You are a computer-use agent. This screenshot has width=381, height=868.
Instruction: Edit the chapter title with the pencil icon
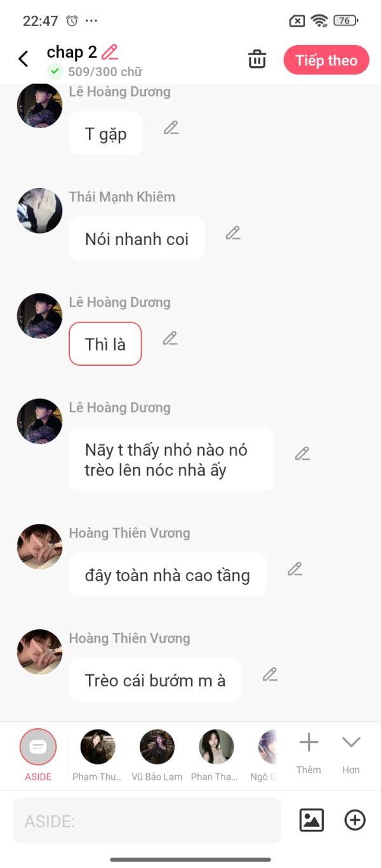click(110, 52)
